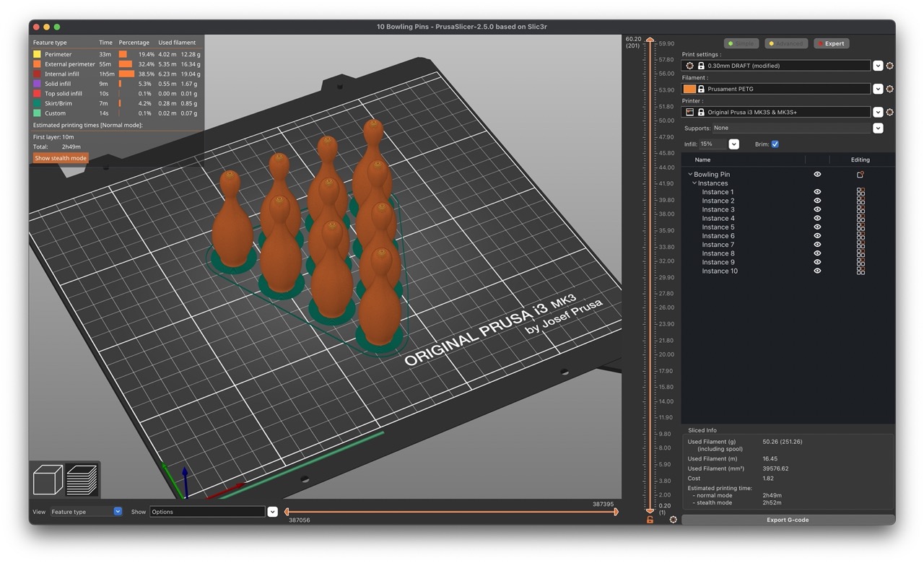The width and height of the screenshot is (924, 563).
Task: Open the Infill percentage dropdown
Action: pos(733,144)
